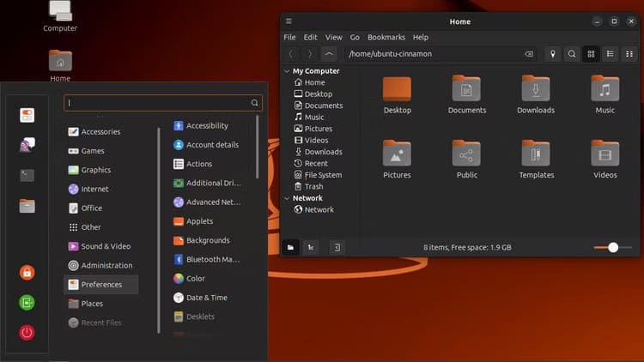The width and height of the screenshot is (644, 362).
Task: Toggle the location entry pin icon
Action: pos(553,54)
